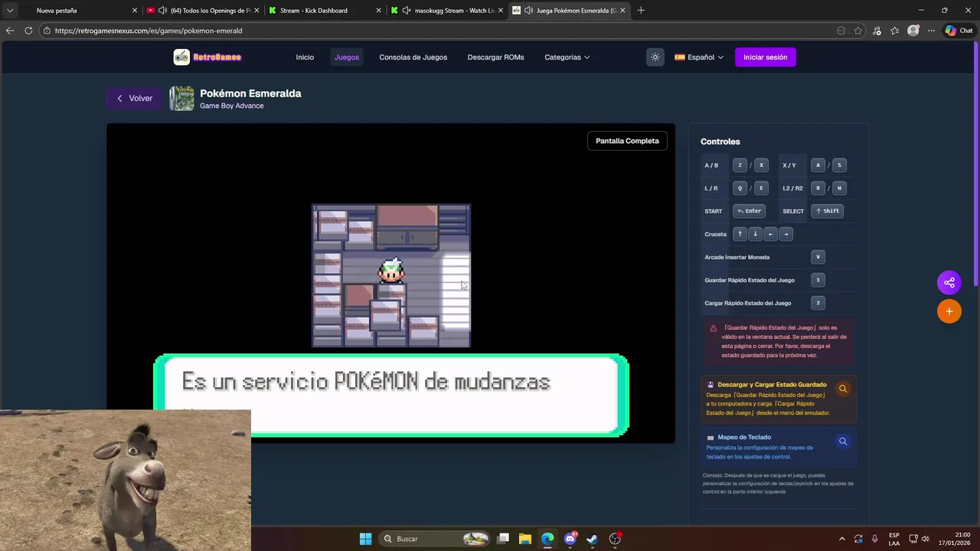The height and width of the screenshot is (551, 980).
Task: Open the Windows Start menu
Action: click(x=366, y=539)
